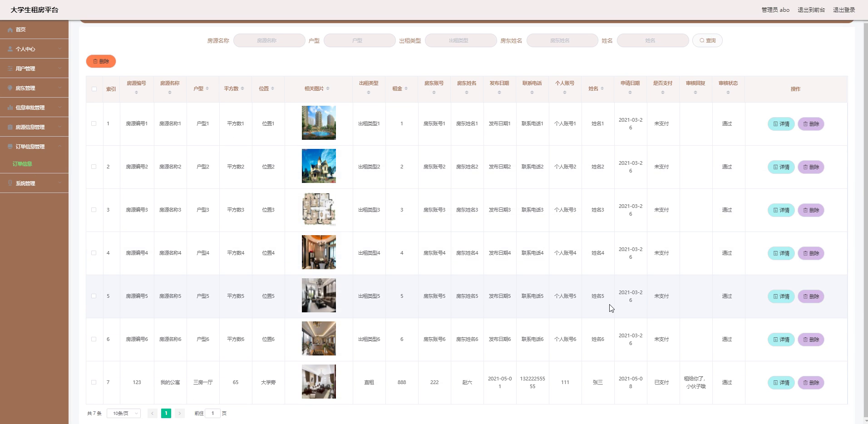The image size is (868, 424).
Task: Click the icon beside 房东管理
Action: pyautogui.click(x=10, y=88)
